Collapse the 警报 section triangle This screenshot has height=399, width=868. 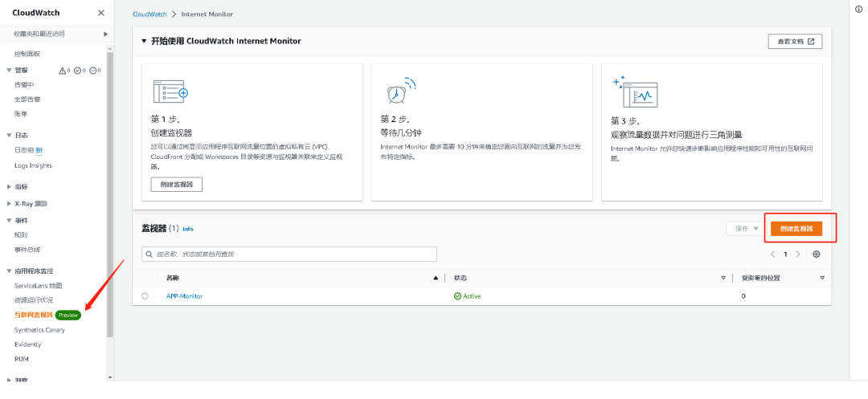(9, 70)
